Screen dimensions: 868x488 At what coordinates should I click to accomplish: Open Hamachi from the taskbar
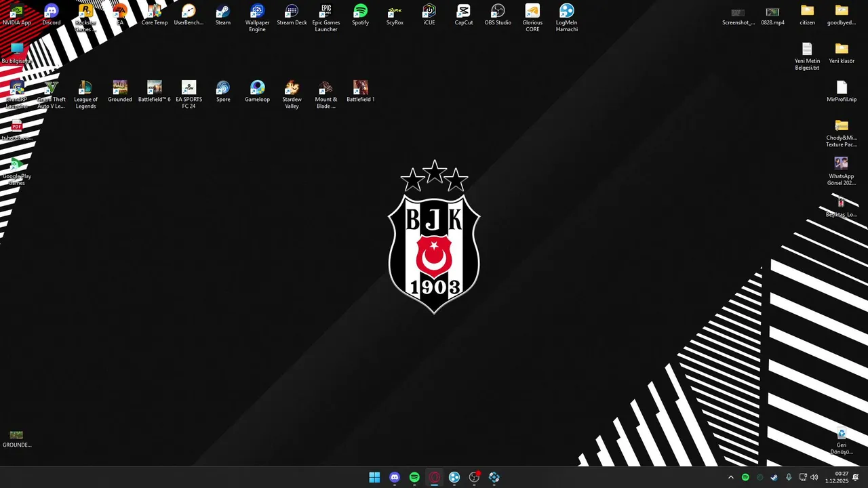click(454, 477)
